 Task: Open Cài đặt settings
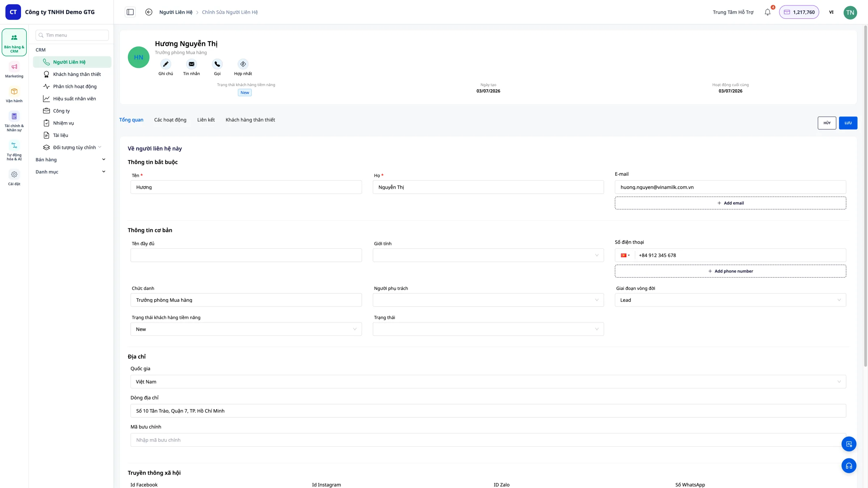pyautogui.click(x=14, y=178)
